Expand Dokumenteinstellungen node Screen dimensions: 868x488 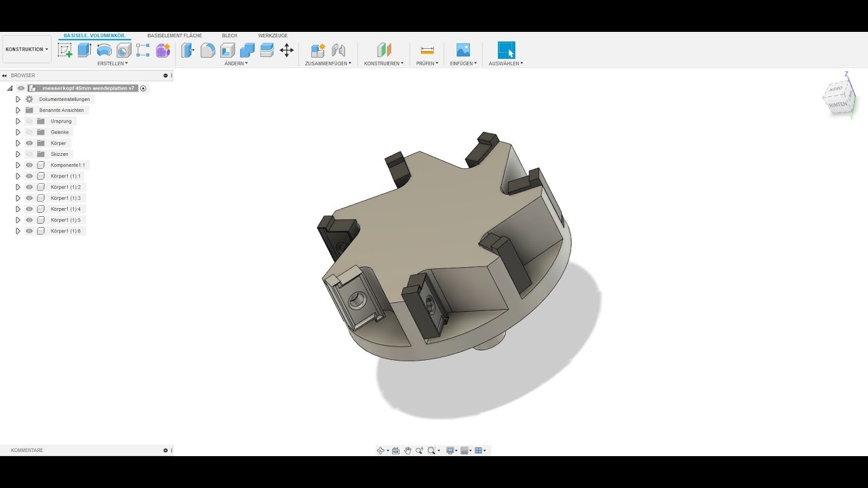tap(18, 99)
